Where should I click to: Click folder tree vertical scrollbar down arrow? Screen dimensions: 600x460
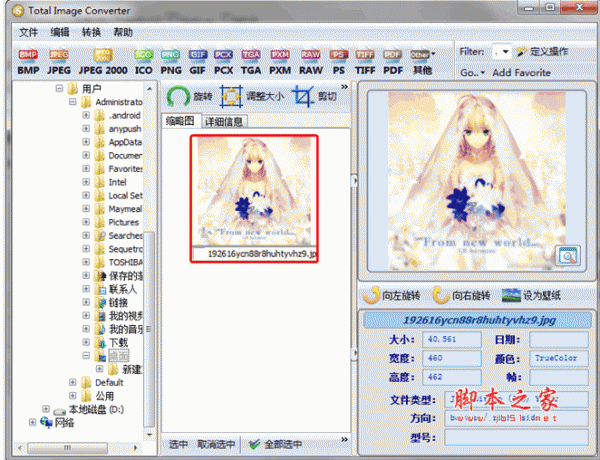pyautogui.click(x=149, y=435)
